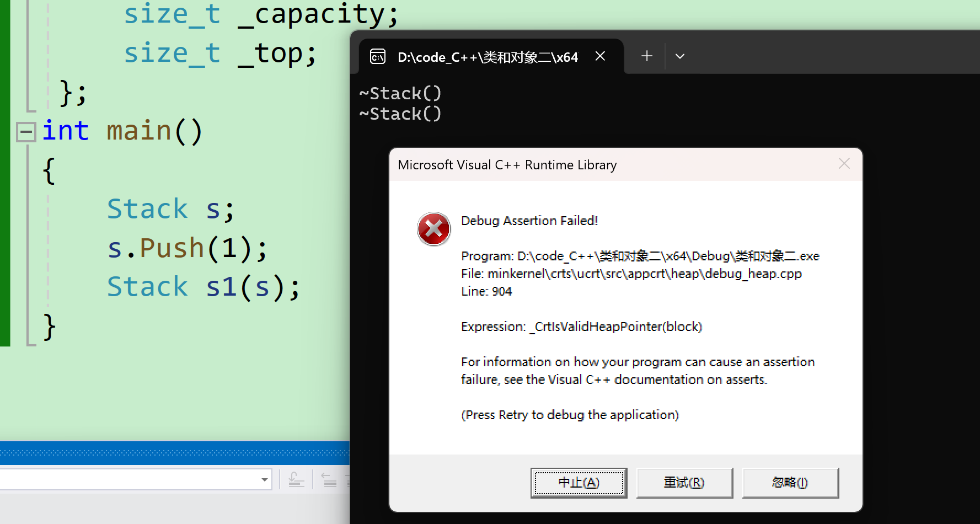This screenshot has height=524, width=980.
Task: Click the 'size_t _top;' declaration
Action: coord(221,54)
